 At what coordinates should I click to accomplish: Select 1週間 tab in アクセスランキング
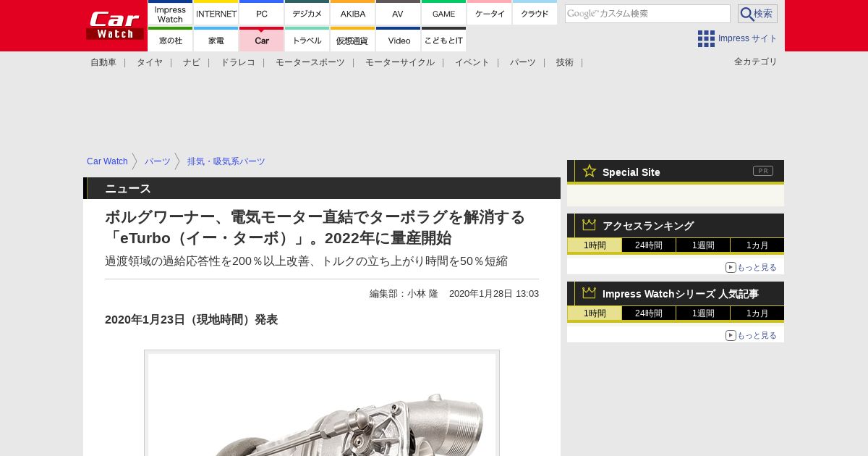click(703, 245)
